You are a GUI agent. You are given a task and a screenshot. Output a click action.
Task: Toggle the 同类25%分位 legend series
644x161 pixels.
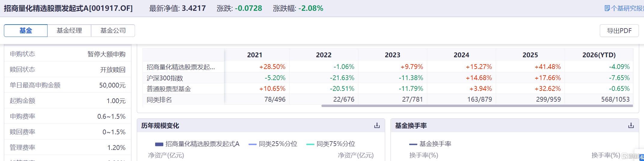tap(273, 144)
